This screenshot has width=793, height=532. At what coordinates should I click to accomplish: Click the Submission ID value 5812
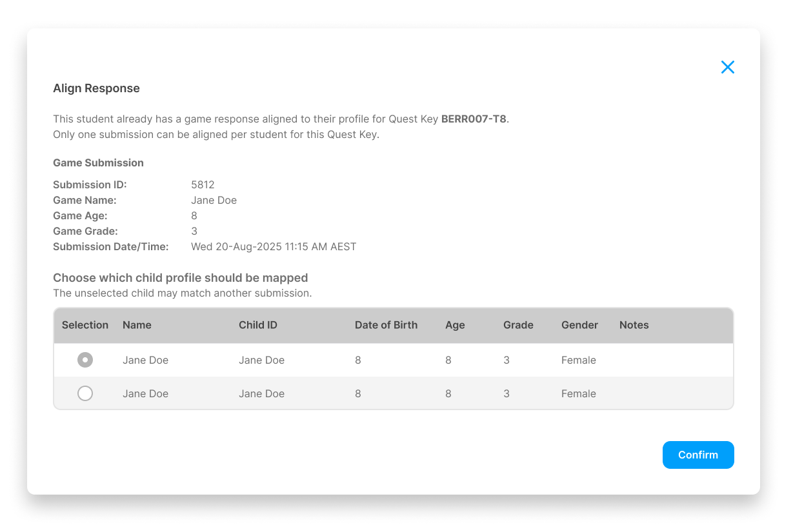pos(203,184)
